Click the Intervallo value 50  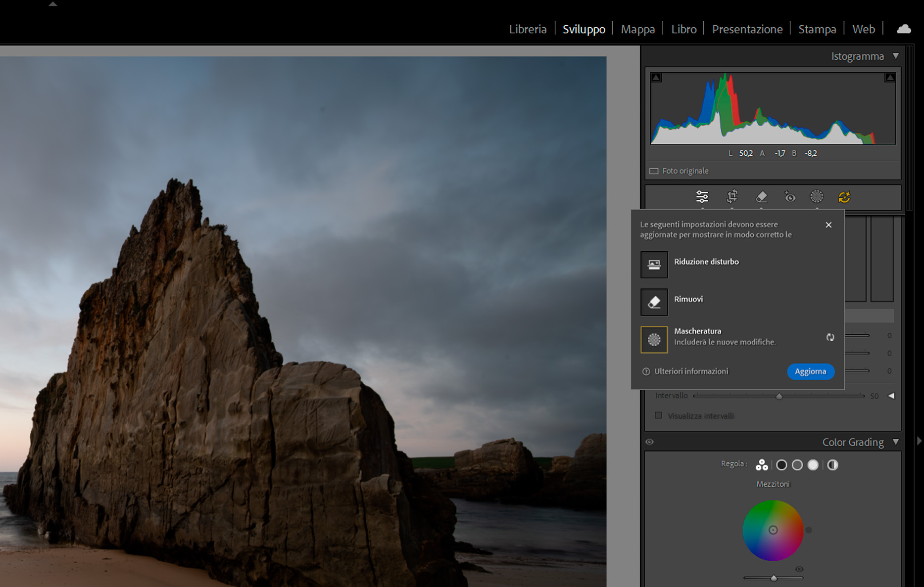pyautogui.click(x=875, y=396)
